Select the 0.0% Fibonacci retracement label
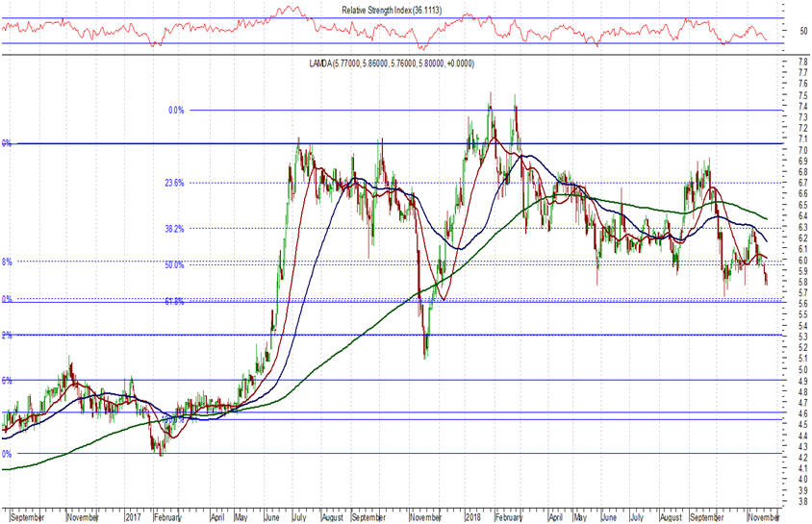The height and width of the screenshot is (524, 812). (175, 111)
